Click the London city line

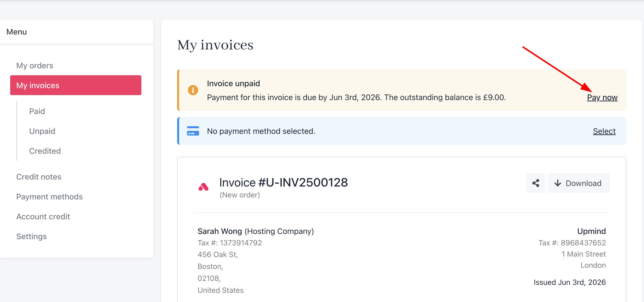(593, 265)
